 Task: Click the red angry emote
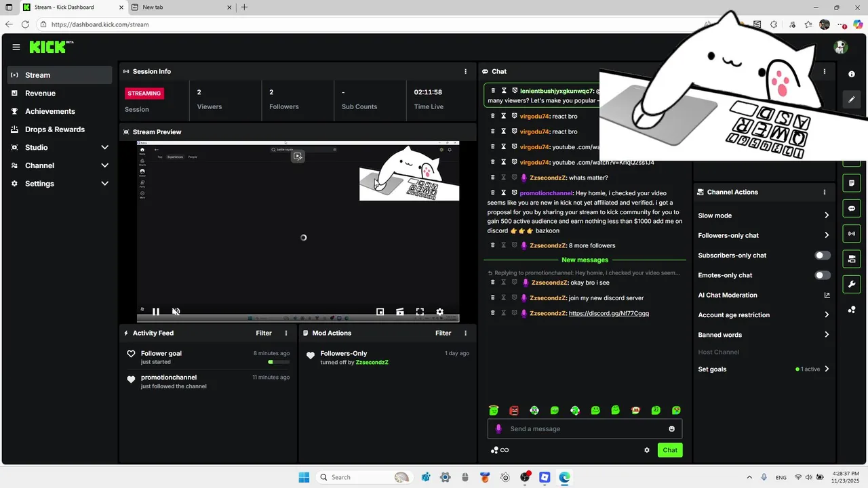point(514,410)
